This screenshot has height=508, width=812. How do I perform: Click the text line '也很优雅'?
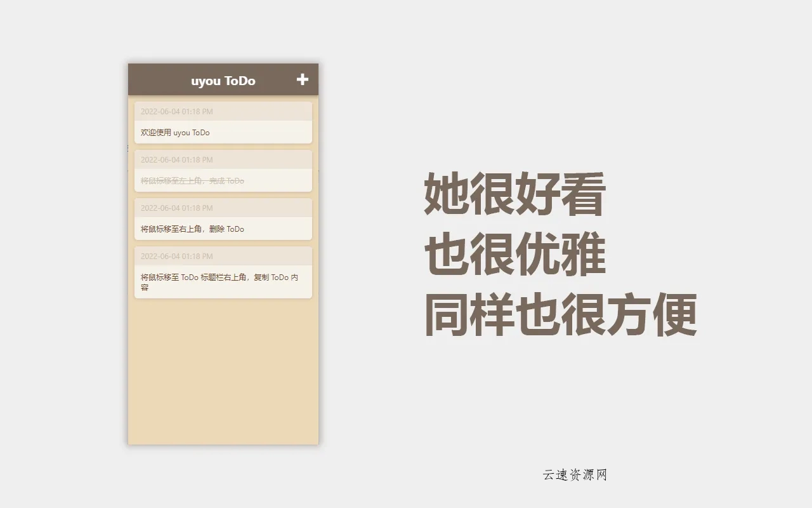pos(515,254)
